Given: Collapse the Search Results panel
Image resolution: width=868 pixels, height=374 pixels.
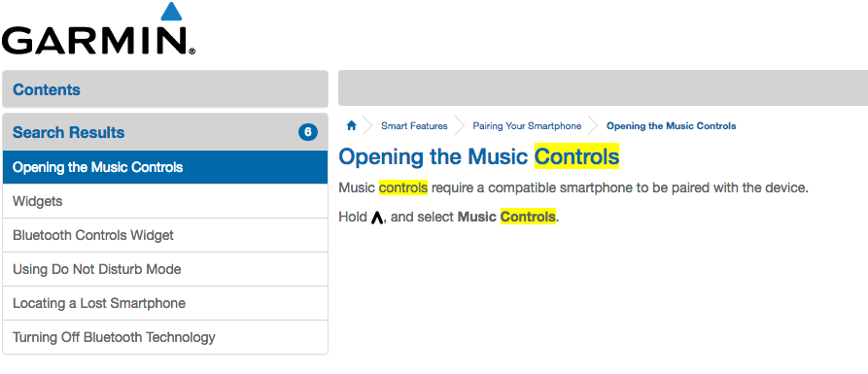Looking at the screenshot, I should click(x=165, y=132).
